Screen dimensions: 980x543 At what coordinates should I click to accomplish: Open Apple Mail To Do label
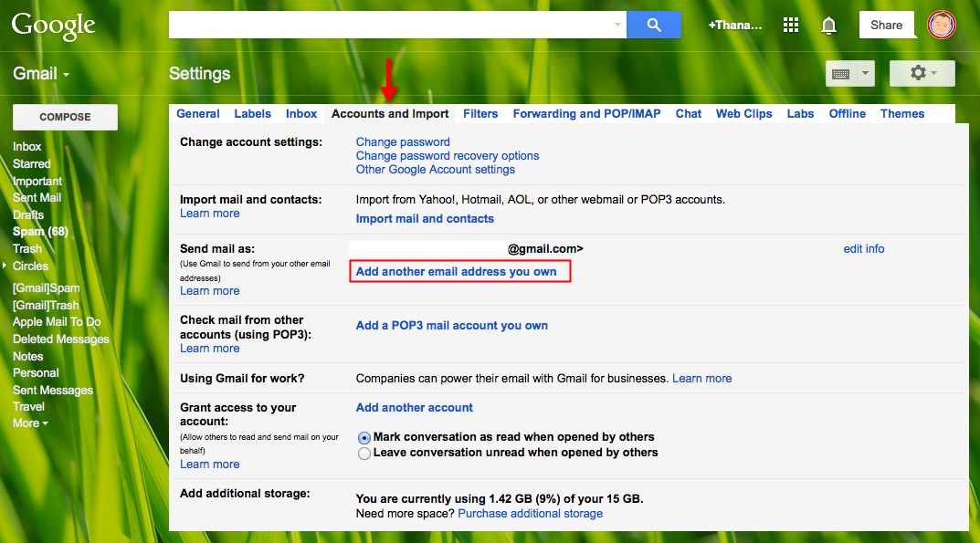point(57,322)
